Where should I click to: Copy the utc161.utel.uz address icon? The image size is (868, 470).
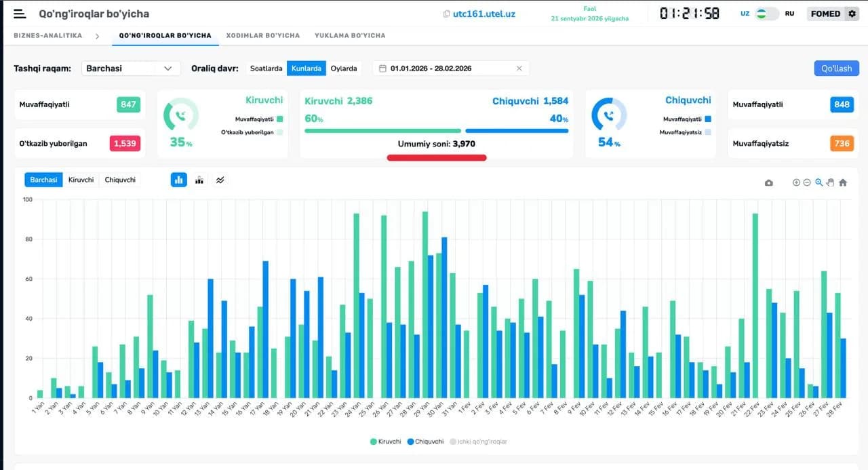446,14
